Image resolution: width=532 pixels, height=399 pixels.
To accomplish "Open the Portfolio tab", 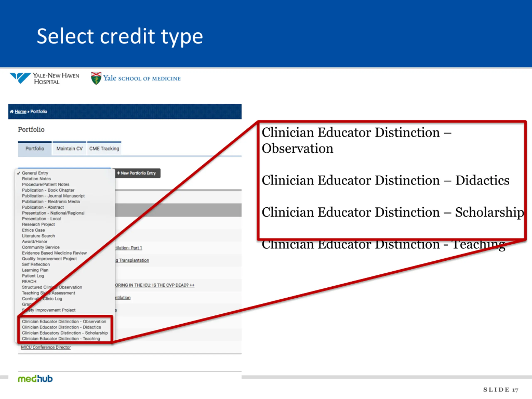I will (x=35, y=149).
